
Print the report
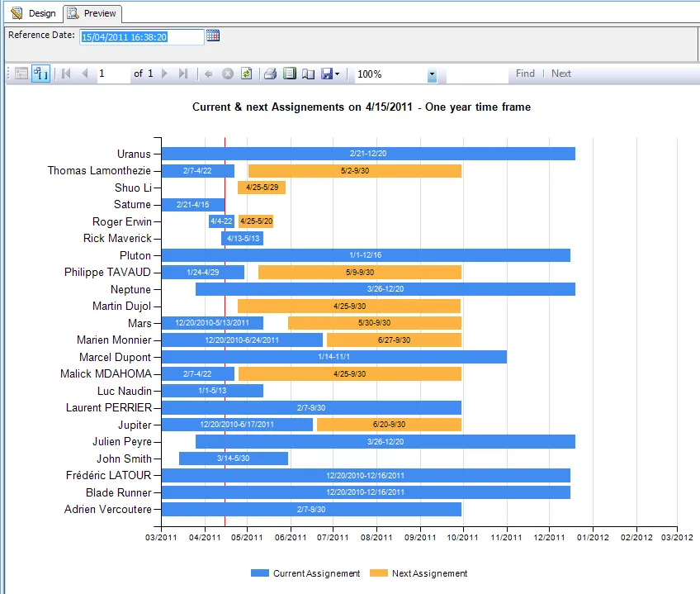[270, 74]
